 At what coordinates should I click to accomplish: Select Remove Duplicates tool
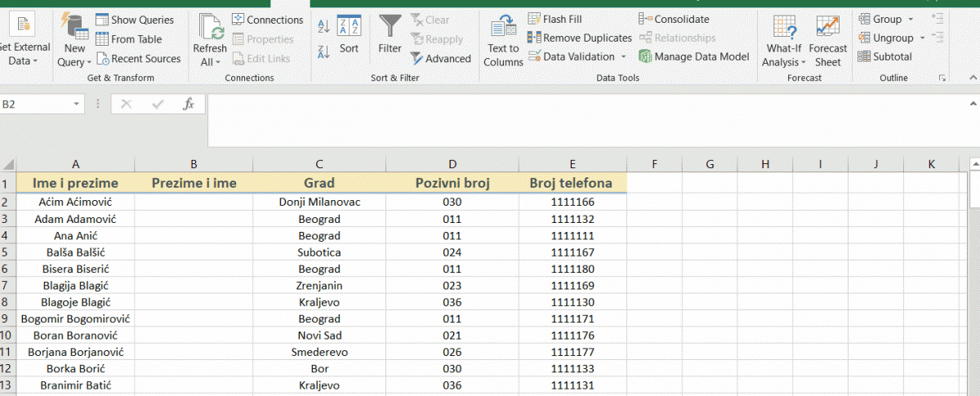point(579,38)
